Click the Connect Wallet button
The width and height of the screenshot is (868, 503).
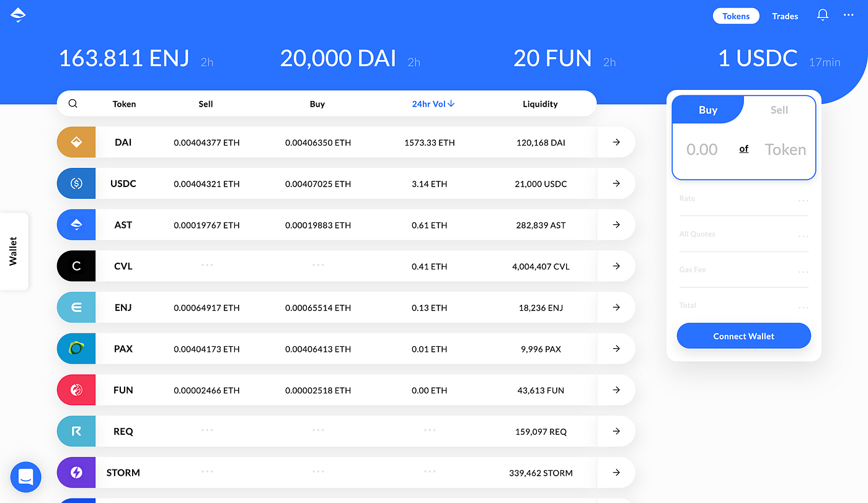click(744, 336)
